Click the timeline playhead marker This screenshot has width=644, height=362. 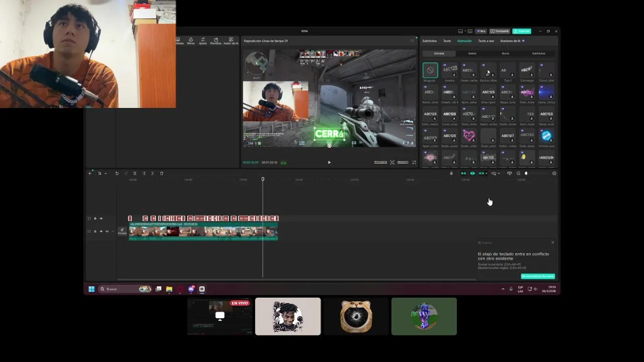pyautogui.click(x=263, y=179)
